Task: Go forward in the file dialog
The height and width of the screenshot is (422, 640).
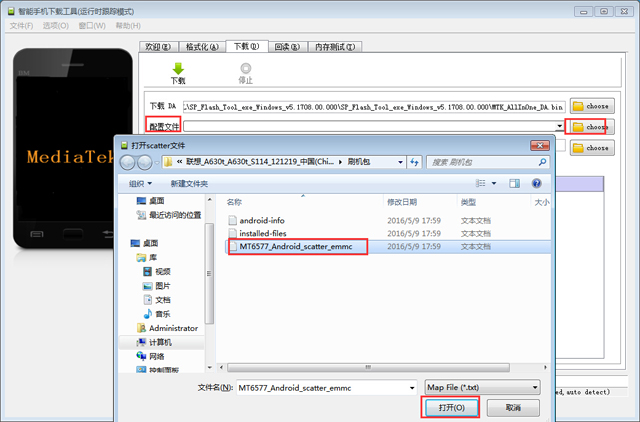Action: pyautogui.click(x=144, y=162)
